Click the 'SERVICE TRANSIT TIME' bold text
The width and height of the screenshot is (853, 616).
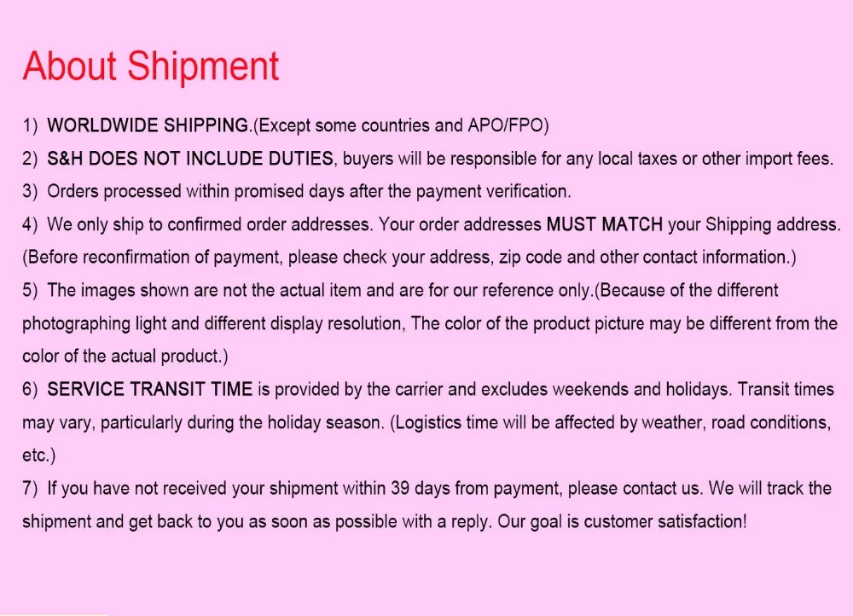(x=149, y=389)
